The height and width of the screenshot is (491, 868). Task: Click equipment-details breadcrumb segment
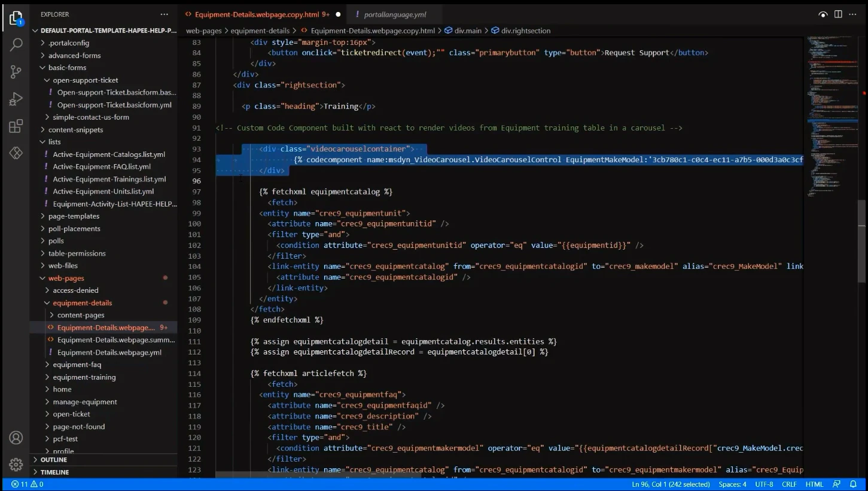tap(260, 31)
